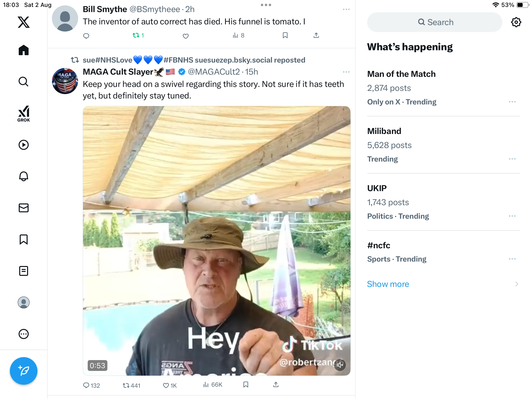Open the Bookmarks sidebar item
The width and height of the screenshot is (532, 399).
click(24, 239)
